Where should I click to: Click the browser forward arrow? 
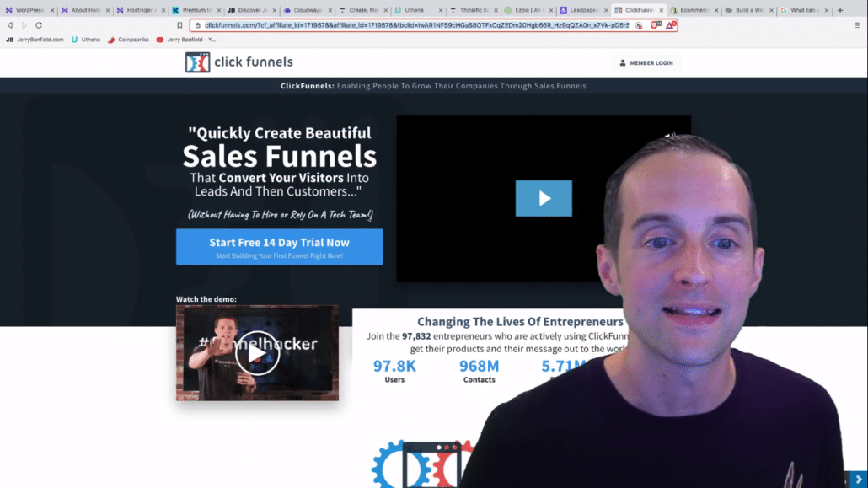coord(24,25)
